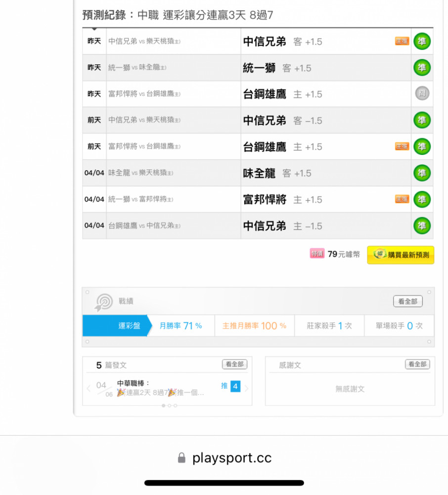This screenshot has width=448, height=495.
Task: Select the first post carousel dot
Action: 163,406
